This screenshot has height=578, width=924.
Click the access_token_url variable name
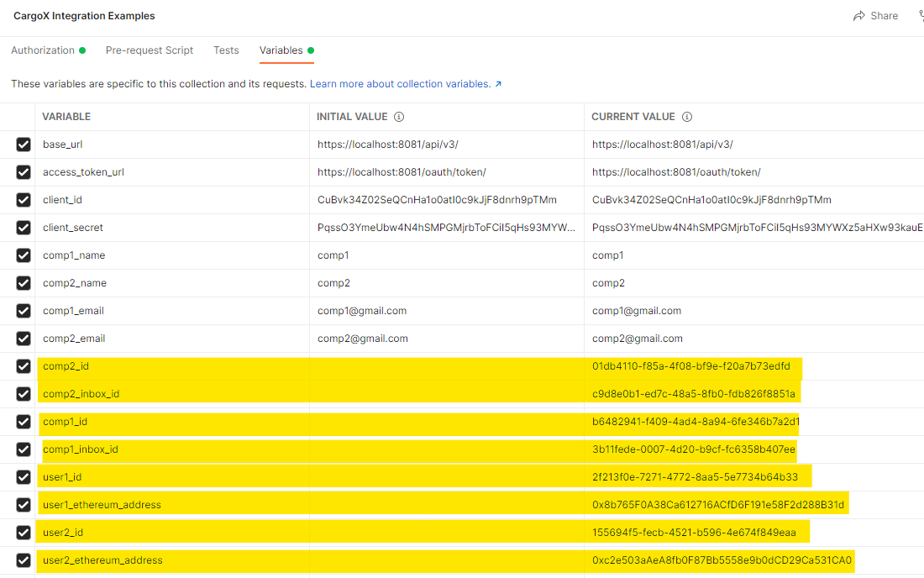click(x=82, y=172)
